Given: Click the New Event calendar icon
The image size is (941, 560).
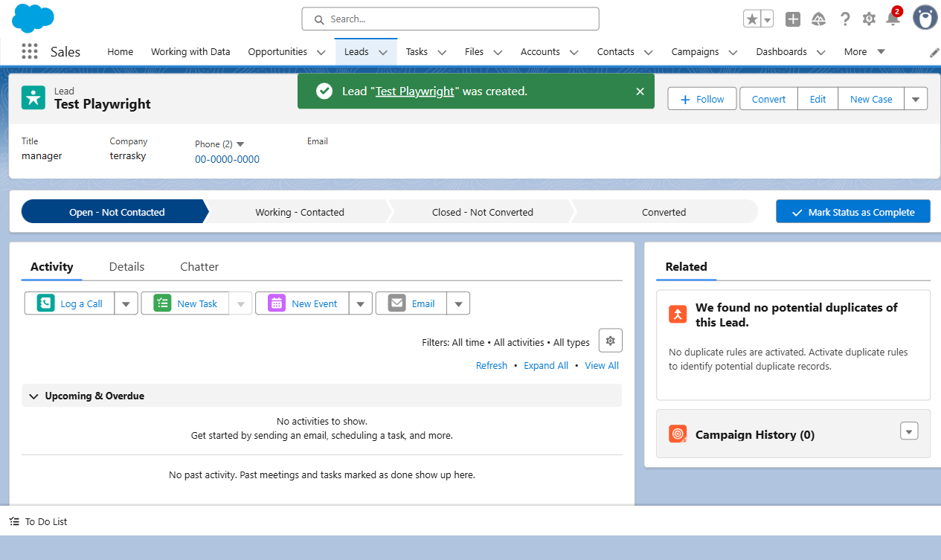Looking at the screenshot, I should (277, 303).
